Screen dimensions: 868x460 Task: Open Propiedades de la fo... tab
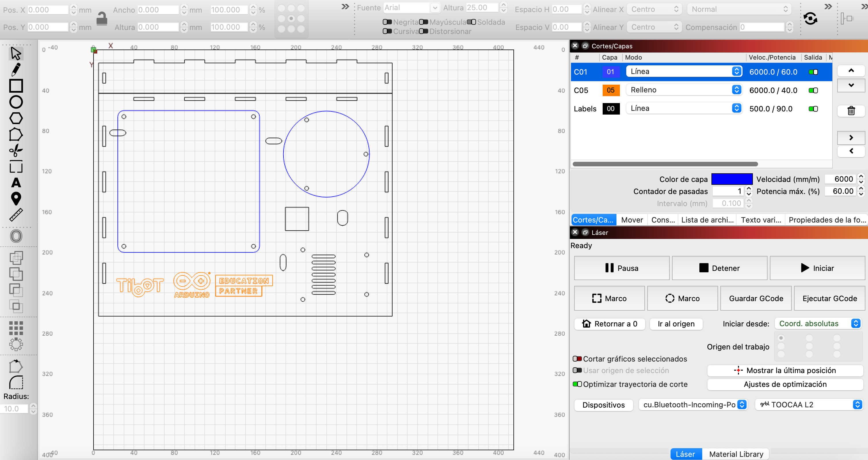[827, 220]
